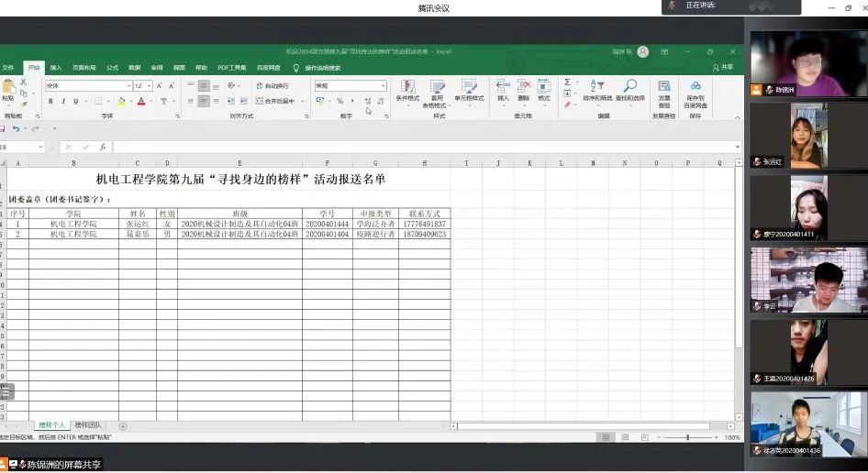Click the Share (共享) button

click(x=723, y=68)
